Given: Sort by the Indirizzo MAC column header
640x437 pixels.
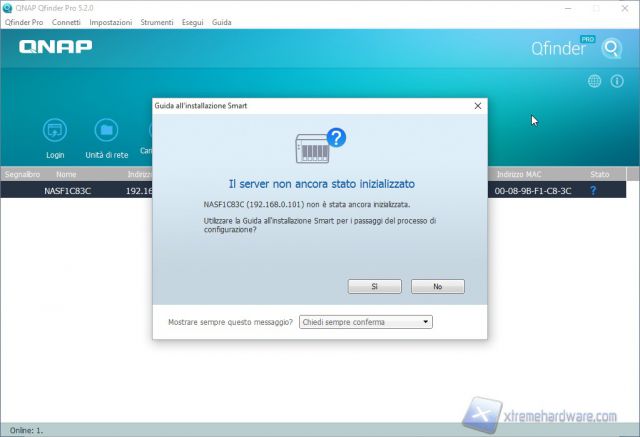Looking at the screenshot, I should click(519, 174).
